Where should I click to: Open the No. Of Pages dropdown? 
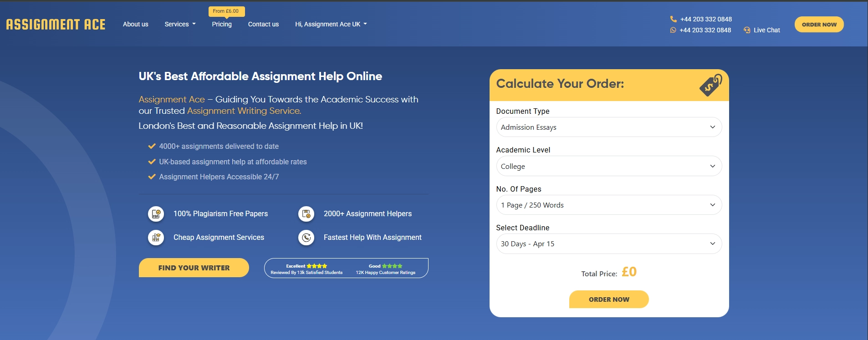click(x=609, y=205)
